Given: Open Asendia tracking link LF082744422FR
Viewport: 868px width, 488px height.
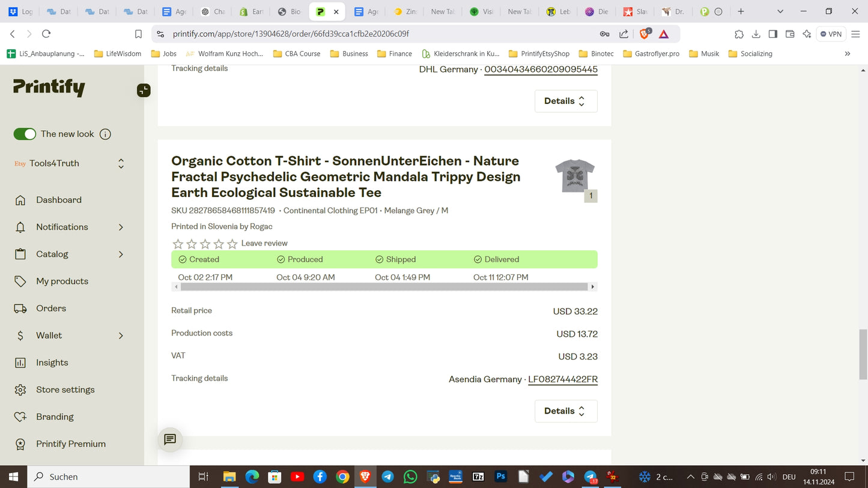Looking at the screenshot, I should point(562,379).
